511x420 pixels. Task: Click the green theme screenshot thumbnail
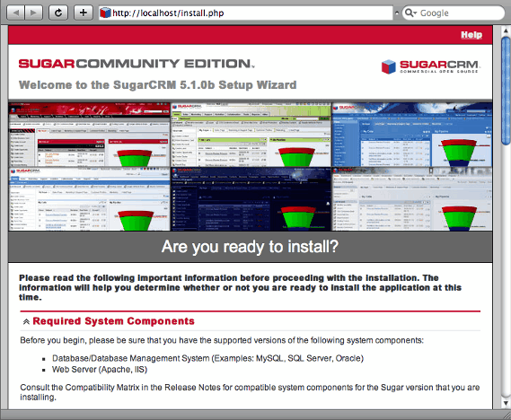(x=251, y=135)
